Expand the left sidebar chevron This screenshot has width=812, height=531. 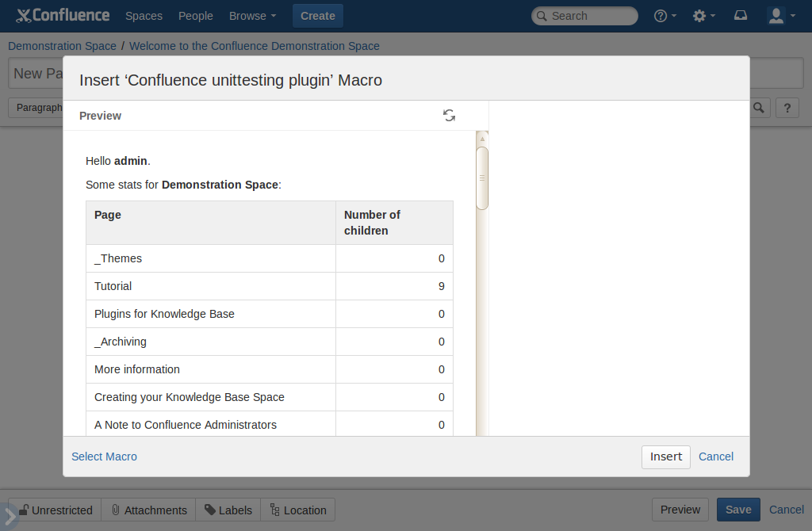pos(10,517)
